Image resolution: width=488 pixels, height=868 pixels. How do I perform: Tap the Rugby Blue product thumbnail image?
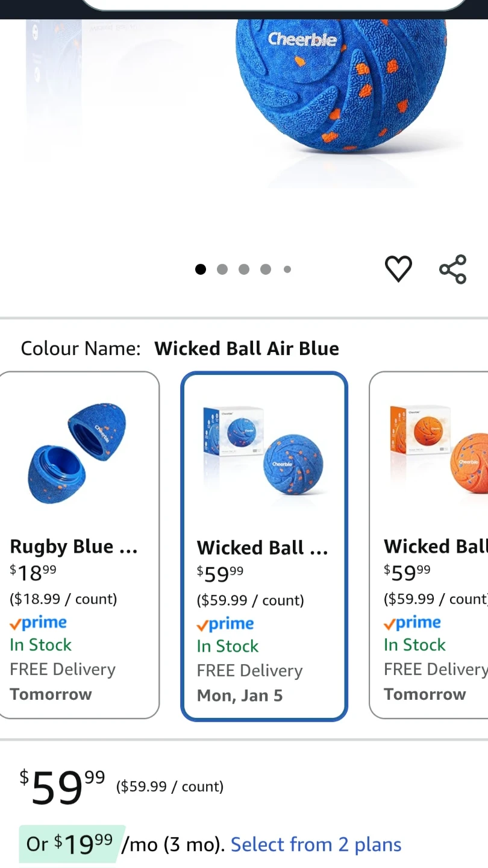78,453
